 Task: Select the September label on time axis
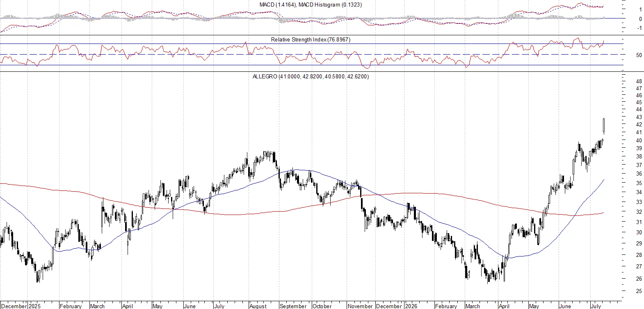[293, 306]
